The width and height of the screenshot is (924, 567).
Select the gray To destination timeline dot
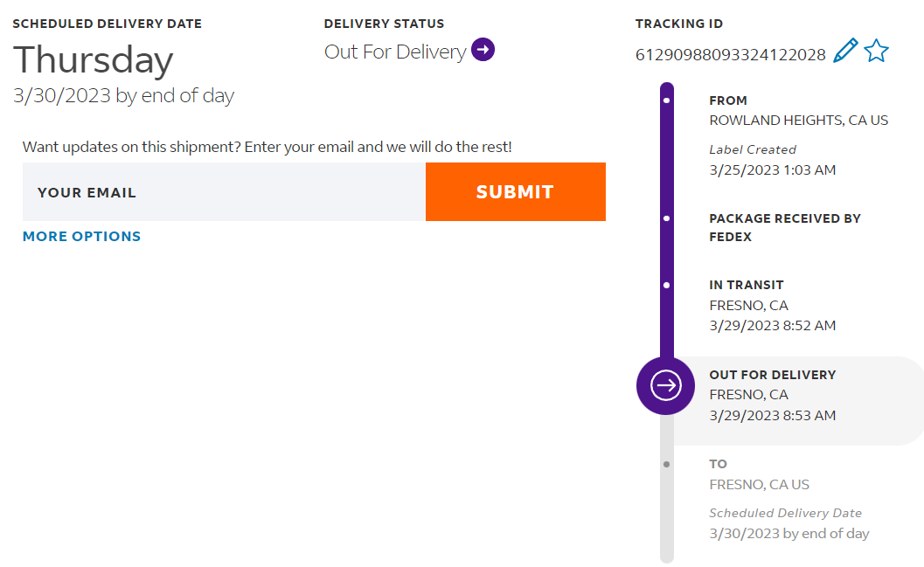pos(667,464)
